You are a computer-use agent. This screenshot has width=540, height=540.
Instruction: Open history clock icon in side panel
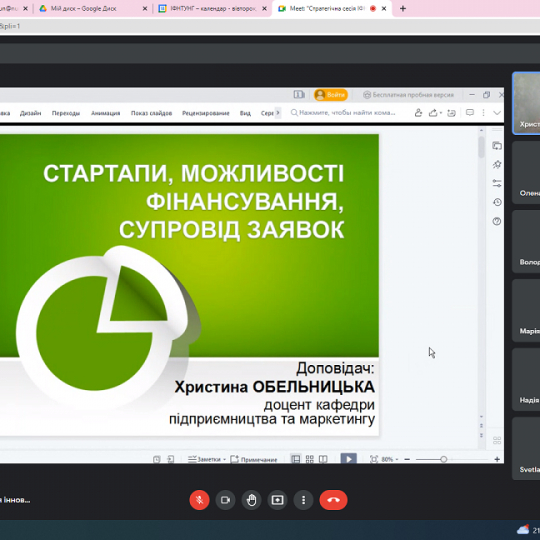[x=497, y=202]
